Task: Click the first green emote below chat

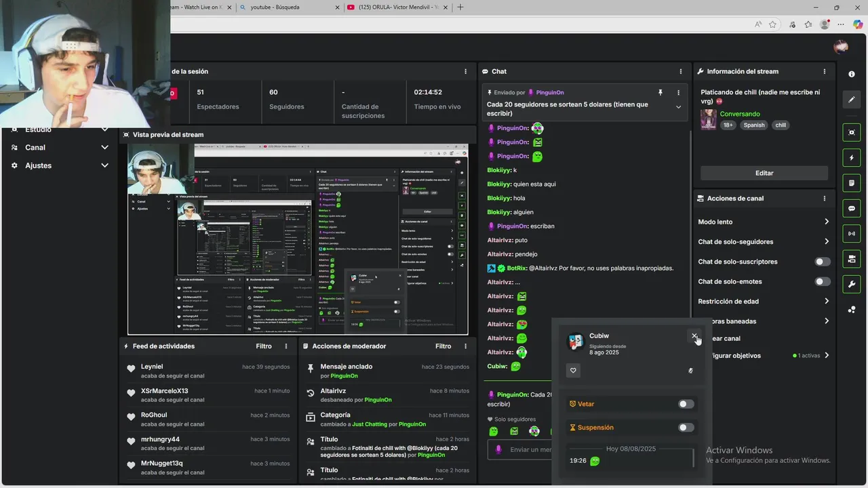Action: [494, 431]
